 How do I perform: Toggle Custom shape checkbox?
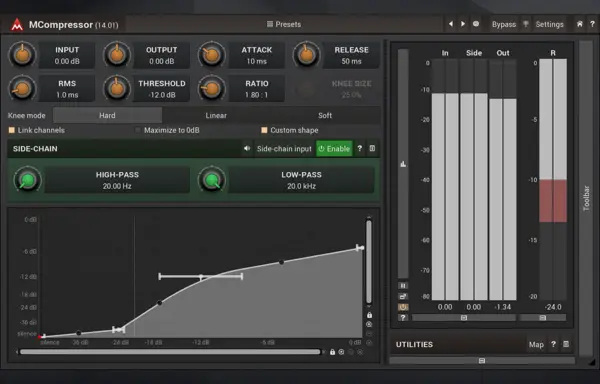[264, 130]
